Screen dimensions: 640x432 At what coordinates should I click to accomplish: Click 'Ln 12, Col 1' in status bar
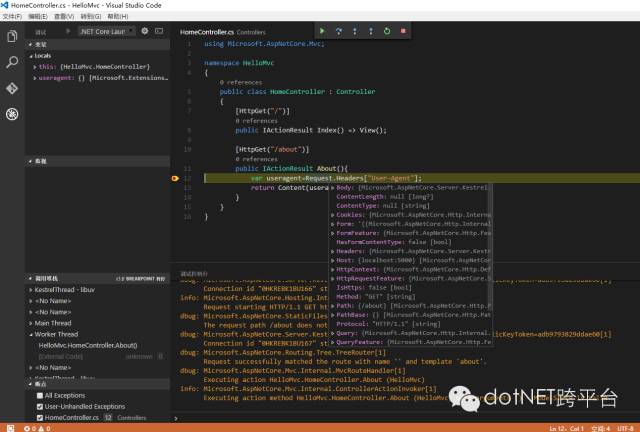point(567,428)
